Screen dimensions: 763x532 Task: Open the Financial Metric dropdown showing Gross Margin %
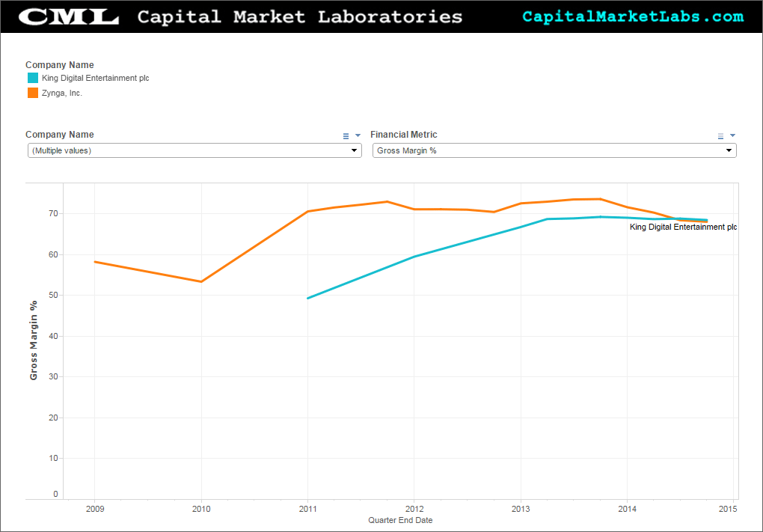(x=554, y=150)
